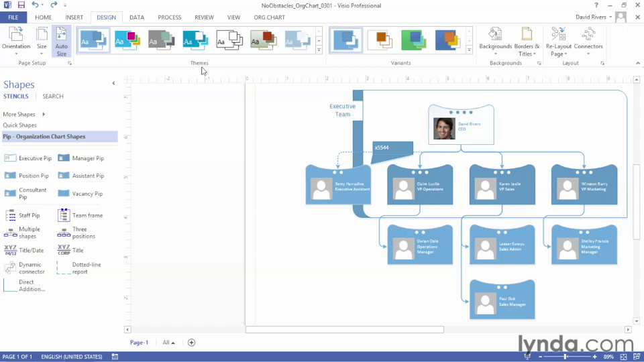644x362 pixels.
Task: Open the Re-Layout Page dropdown
Action: pos(559,42)
